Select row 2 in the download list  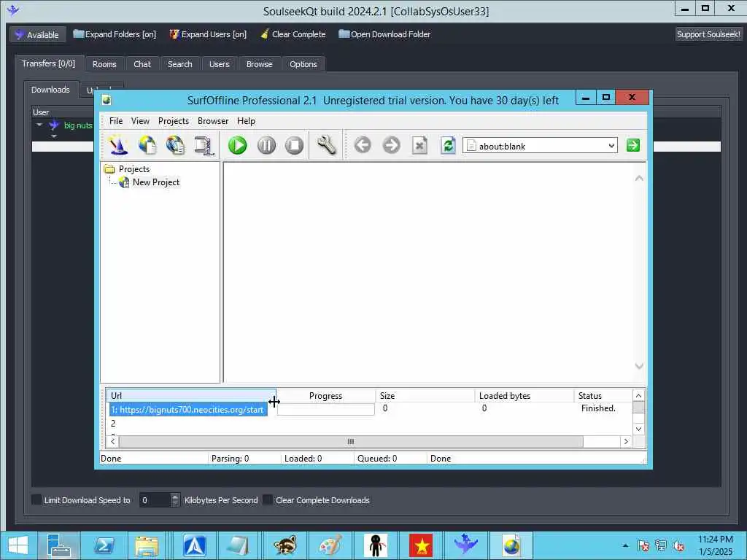tap(113, 424)
